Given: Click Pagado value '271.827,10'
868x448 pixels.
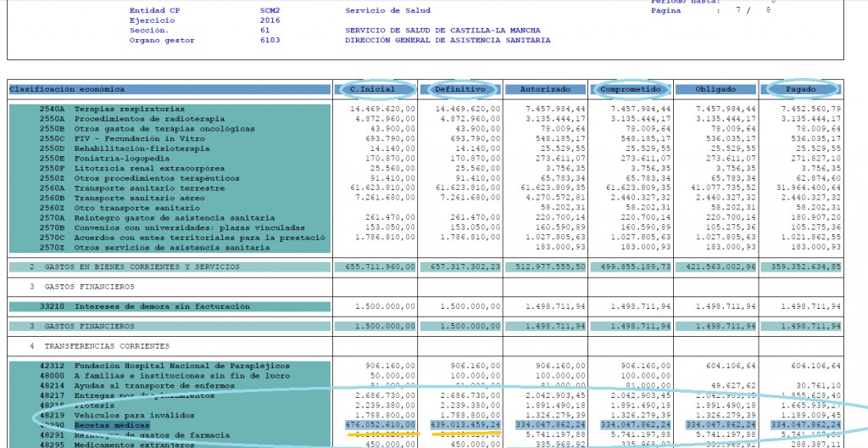Looking at the screenshot, I should click(x=815, y=159).
